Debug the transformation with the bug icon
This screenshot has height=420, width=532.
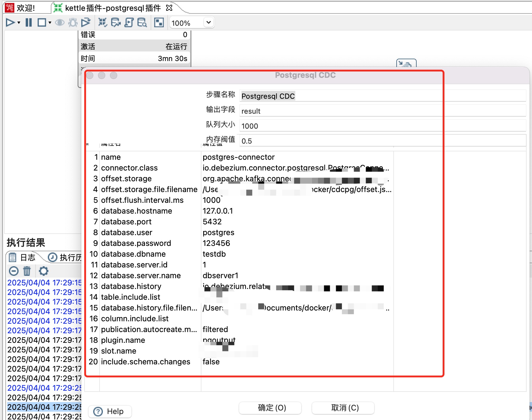73,22
